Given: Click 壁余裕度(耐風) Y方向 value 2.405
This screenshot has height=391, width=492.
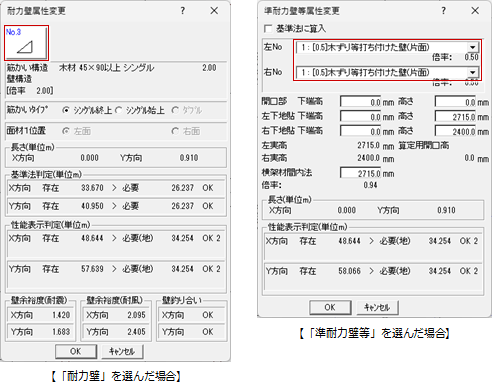Looking at the screenshot, I should (x=136, y=332).
